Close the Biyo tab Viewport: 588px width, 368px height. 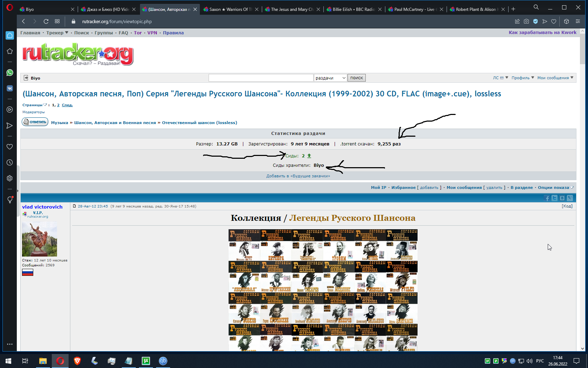pyautogui.click(x=72, y=9)
